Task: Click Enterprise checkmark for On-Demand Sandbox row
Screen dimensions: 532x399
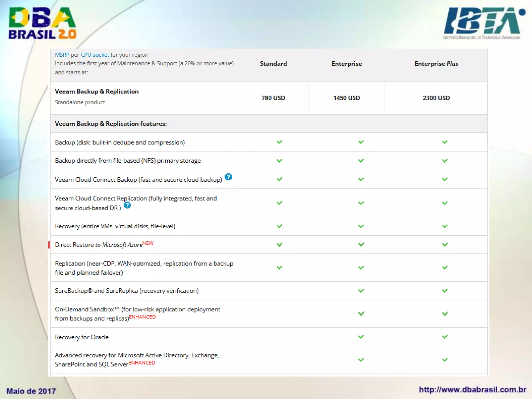Action: [361, 314]
